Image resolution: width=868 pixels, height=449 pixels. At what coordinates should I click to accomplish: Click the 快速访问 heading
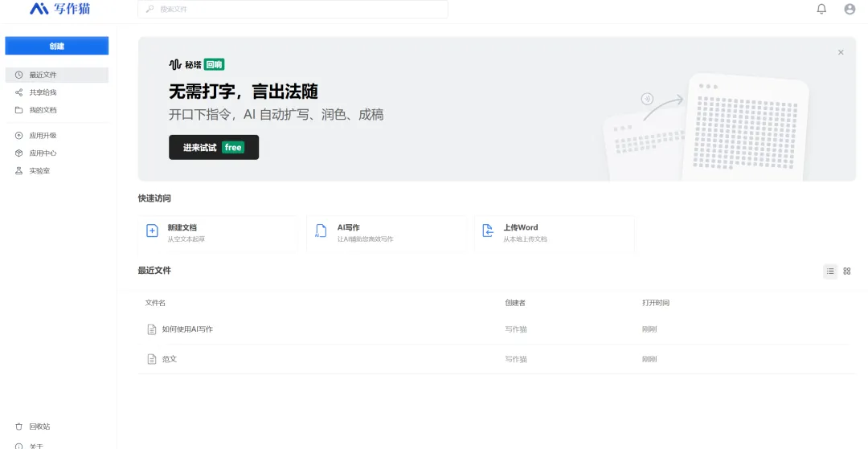[154, 198]
